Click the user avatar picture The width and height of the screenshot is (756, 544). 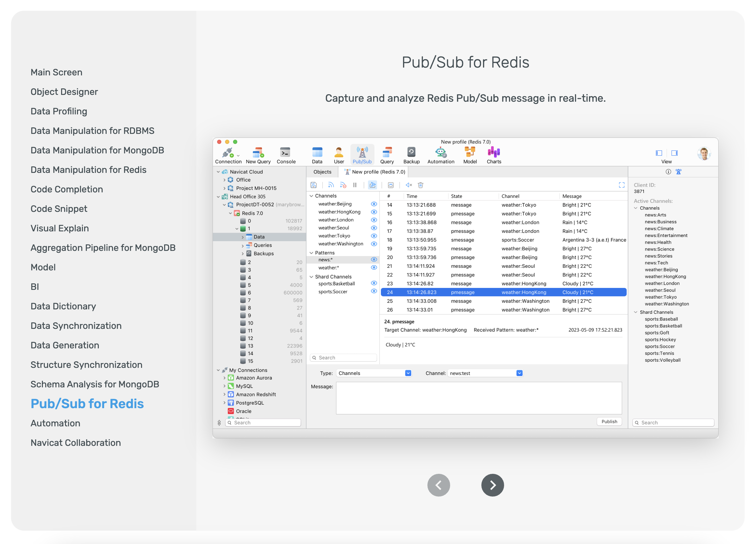[704, 154]
